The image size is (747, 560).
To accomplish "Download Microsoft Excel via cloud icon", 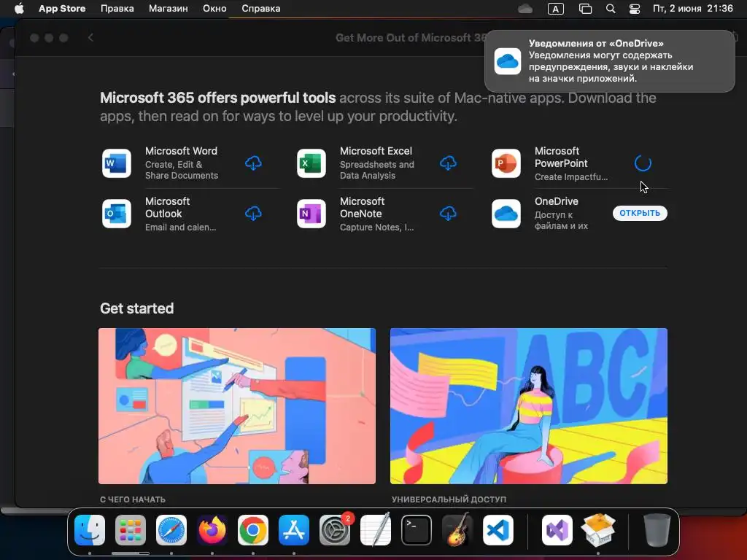I will (448, 163).
